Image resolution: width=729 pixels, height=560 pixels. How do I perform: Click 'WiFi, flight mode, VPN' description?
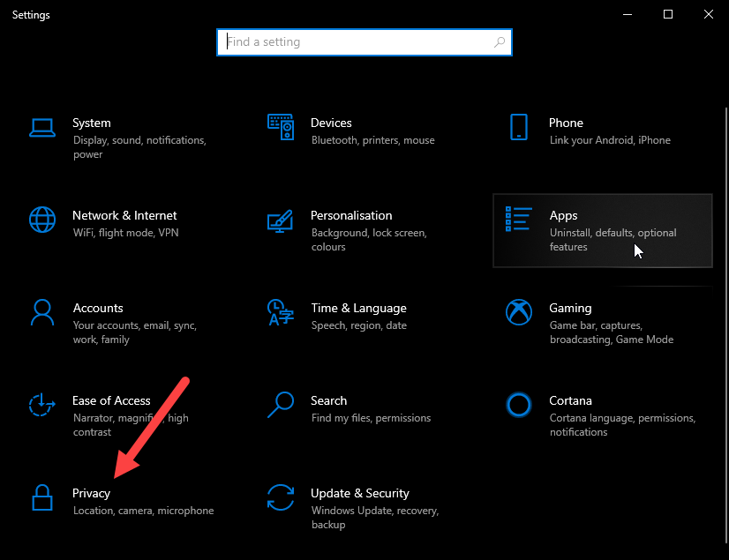pos(125,233)
